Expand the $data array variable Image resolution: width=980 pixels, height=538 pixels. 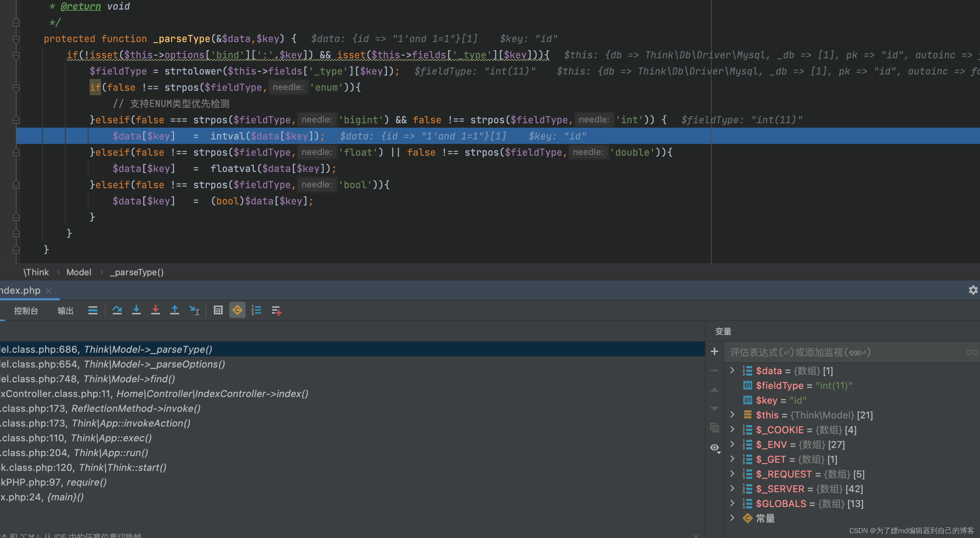pos(732,370)
